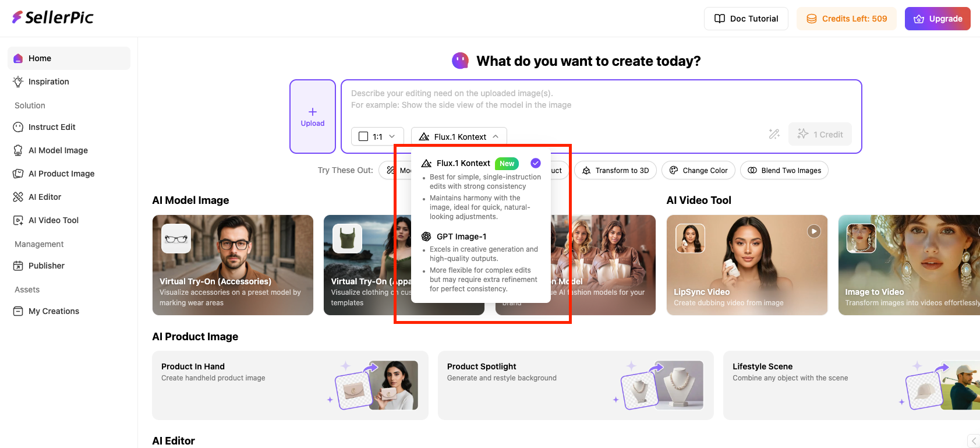Screen dimensions: 980x448
Task: Click the editing description text field
Action: [600, 99]
